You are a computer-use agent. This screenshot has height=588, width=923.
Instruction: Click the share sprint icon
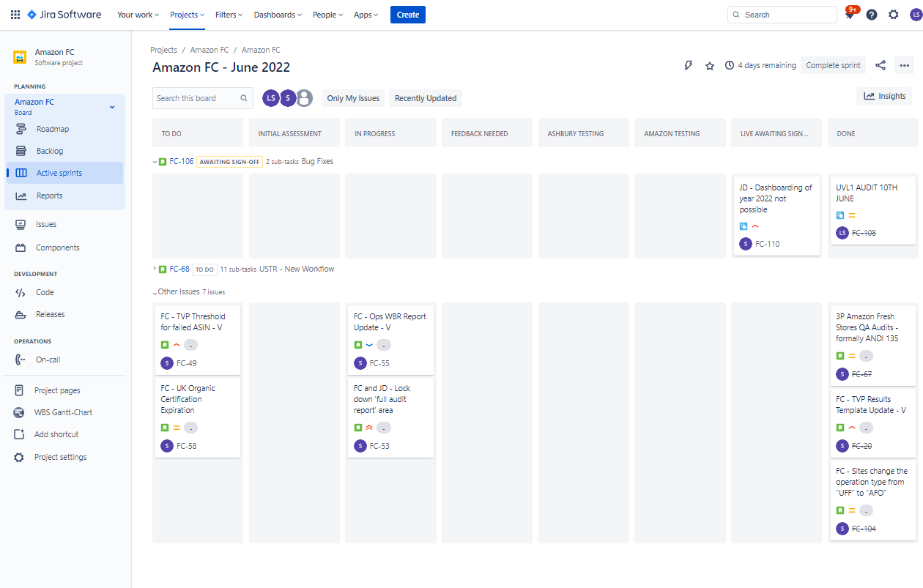(881, 65)
